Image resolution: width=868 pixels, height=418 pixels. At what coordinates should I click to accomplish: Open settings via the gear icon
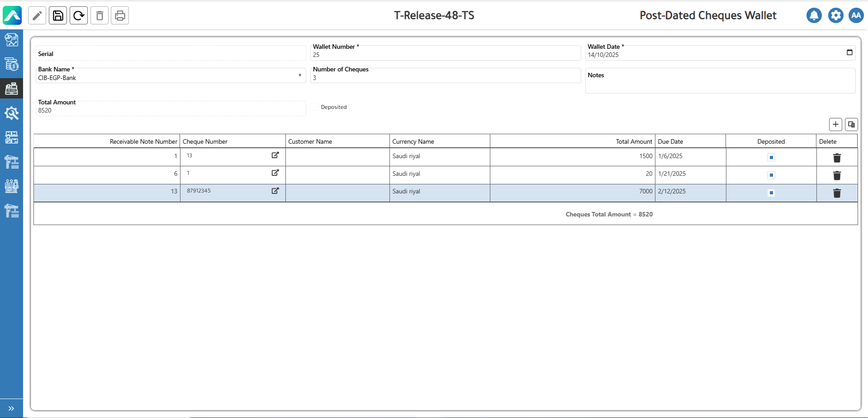tap(835, 15)
